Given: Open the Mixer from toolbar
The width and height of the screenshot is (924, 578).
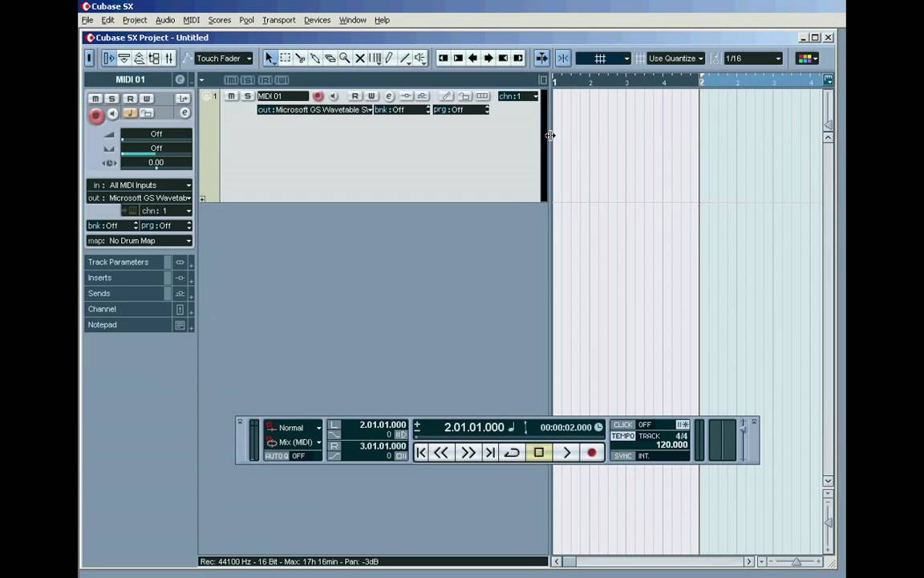Looking at the screenshot, I should pyautogui.click(x=169, y=59).
